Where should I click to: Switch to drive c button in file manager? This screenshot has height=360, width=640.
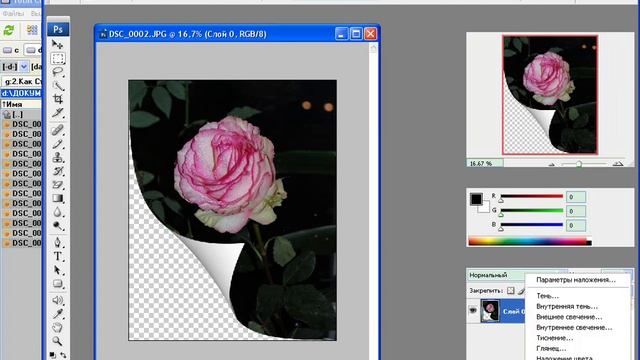[x=11, y=50]
